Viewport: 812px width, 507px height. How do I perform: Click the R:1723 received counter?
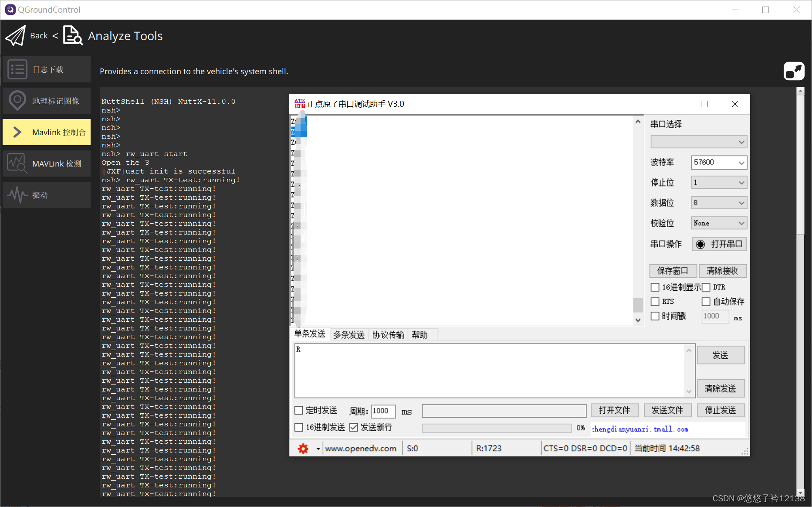click(489, 449)
